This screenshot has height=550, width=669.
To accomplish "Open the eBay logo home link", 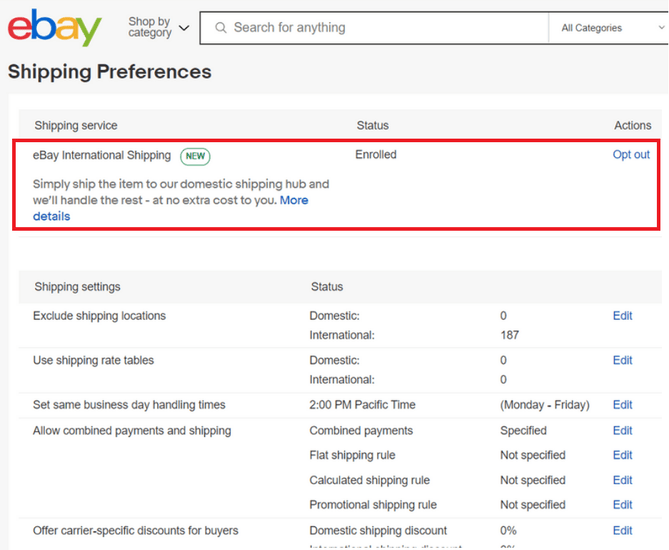I will click(55, 27).
